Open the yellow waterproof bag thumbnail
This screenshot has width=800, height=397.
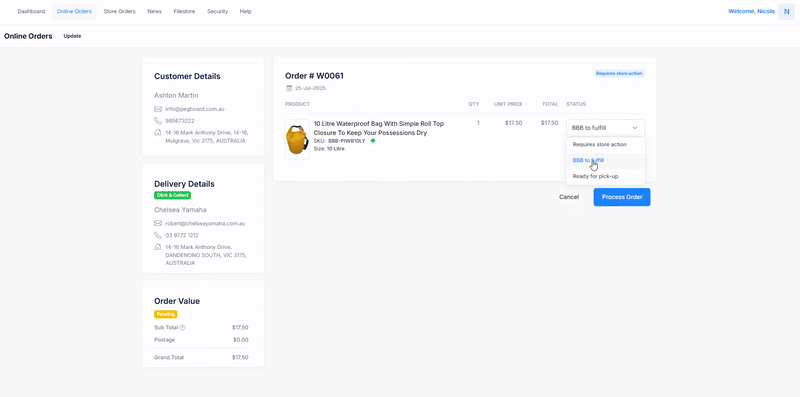[x=297, y=139]
